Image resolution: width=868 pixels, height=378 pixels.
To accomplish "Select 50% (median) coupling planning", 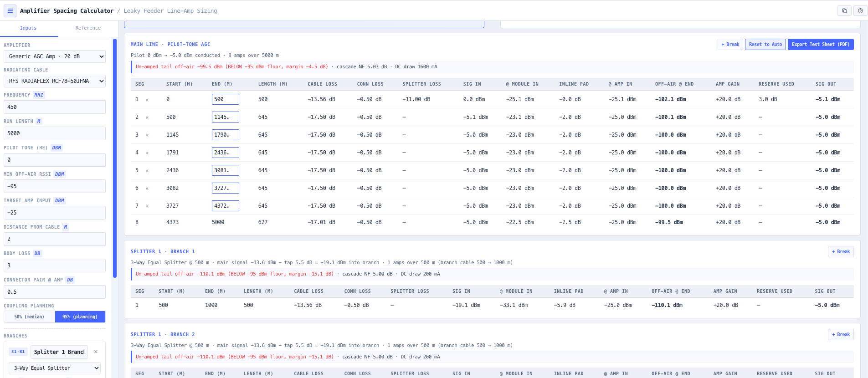I will (x=29, y=317).
